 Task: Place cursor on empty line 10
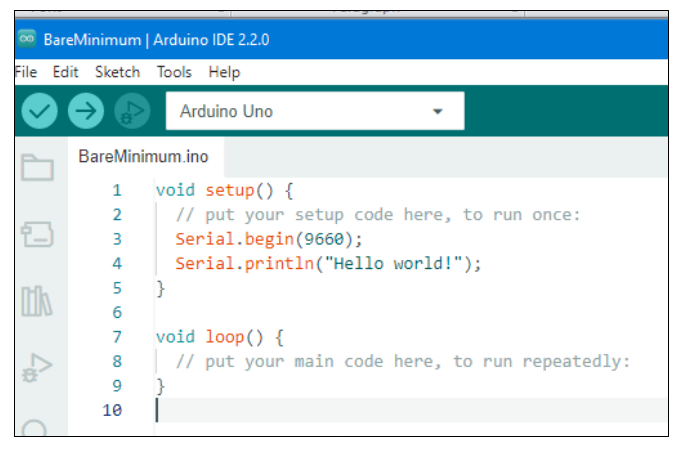[411, 410]
